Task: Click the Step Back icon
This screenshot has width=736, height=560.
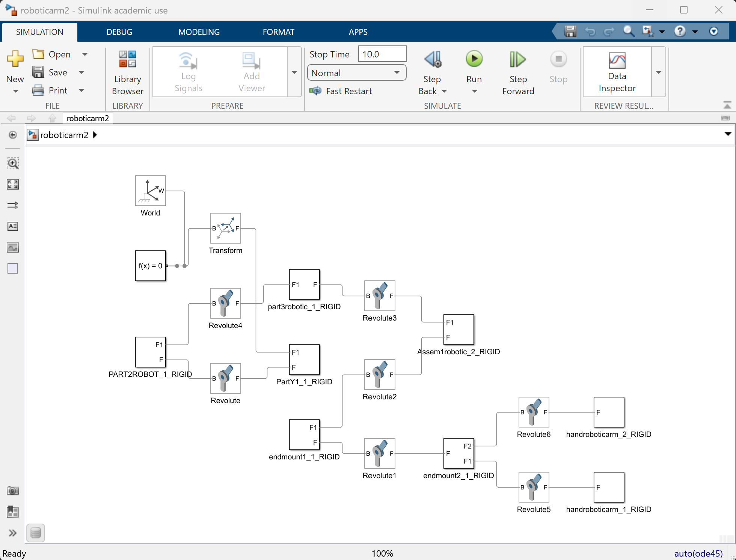Action: (433, 59)
